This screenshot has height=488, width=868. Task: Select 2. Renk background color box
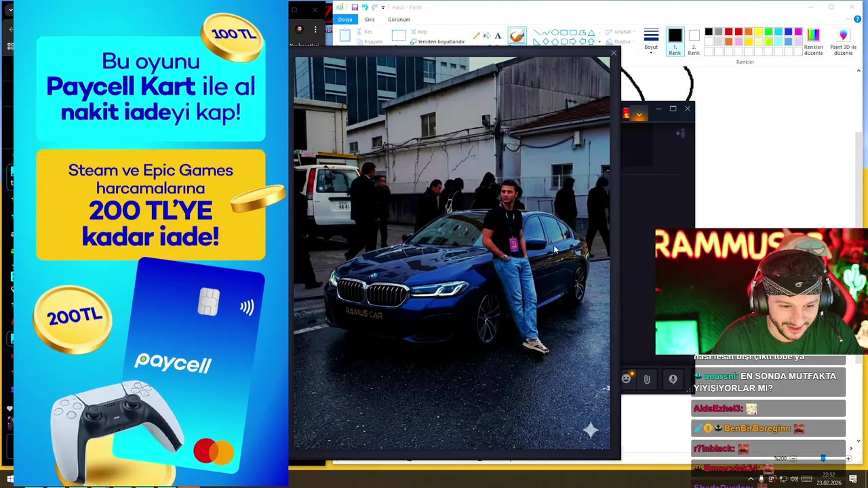(x=694, y=42)
